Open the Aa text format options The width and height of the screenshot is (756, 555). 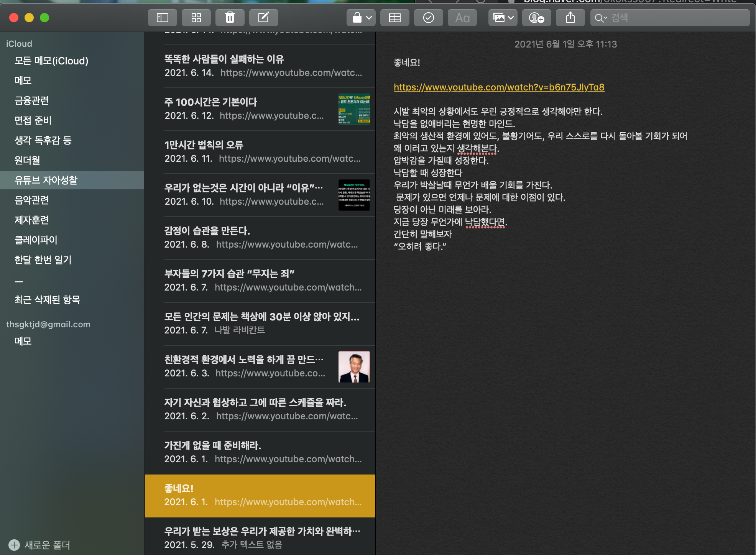click(462, 18)
